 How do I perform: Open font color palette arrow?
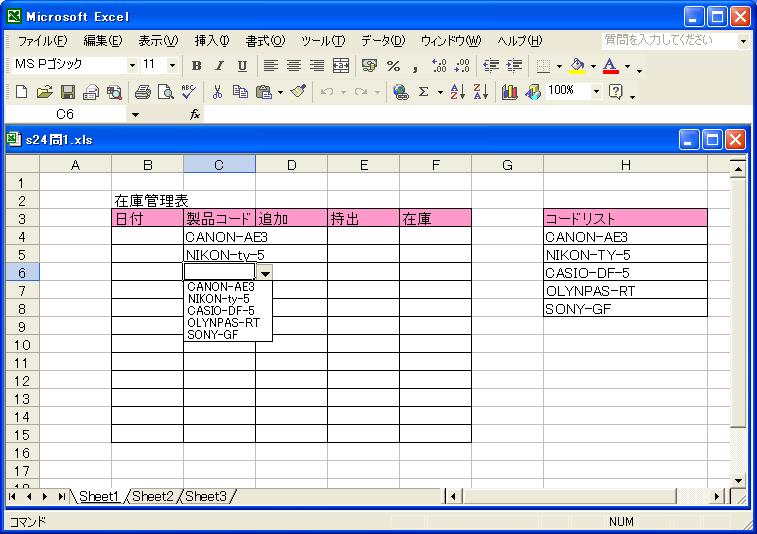627,66
